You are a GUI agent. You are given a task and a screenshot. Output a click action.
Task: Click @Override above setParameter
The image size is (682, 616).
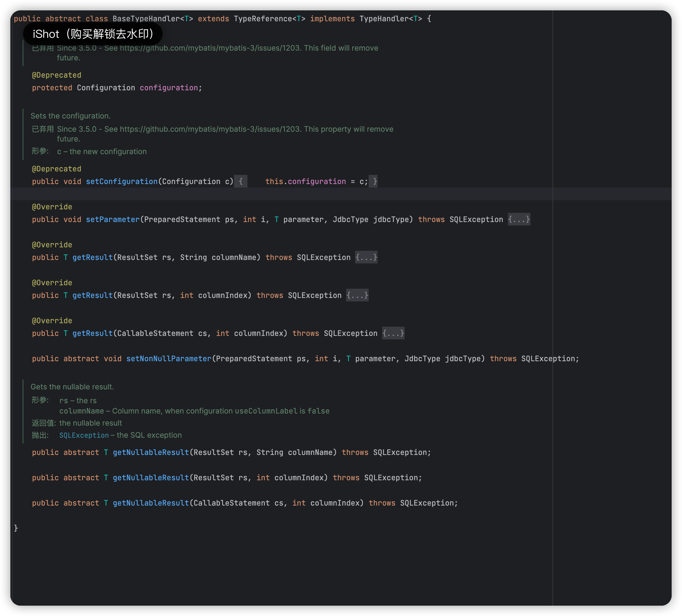point(52,206)
